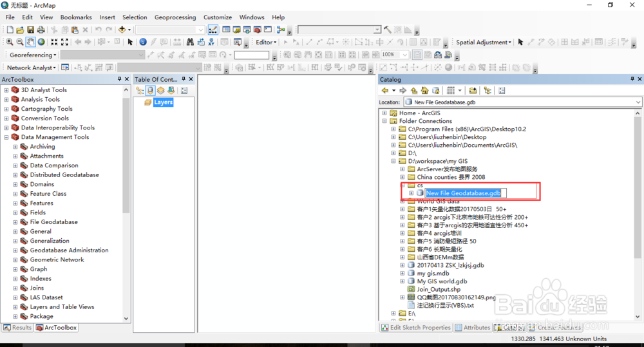This screenshot has height=347, width=644.
Task: Click the New File Geodatabase.gdb name field
Action: 466,193
